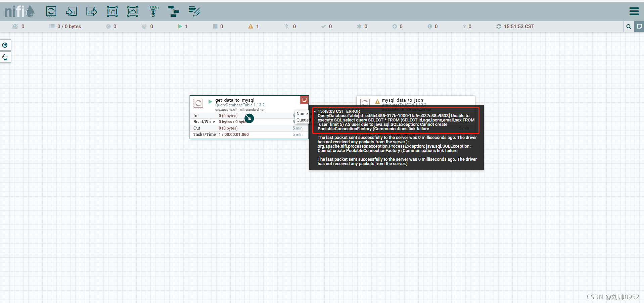The image size is (644, 303).
Task: Open the flow search magnifier
Action: [x=629, y=27]
